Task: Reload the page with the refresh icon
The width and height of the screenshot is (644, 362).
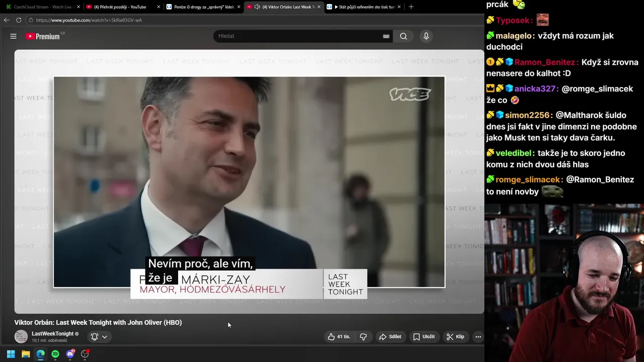Action: (19, 20)
